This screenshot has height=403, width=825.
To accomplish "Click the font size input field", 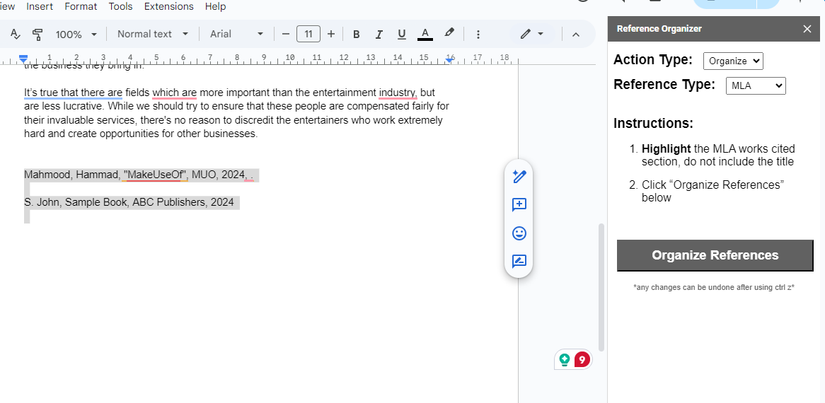I will pos(308,34).
